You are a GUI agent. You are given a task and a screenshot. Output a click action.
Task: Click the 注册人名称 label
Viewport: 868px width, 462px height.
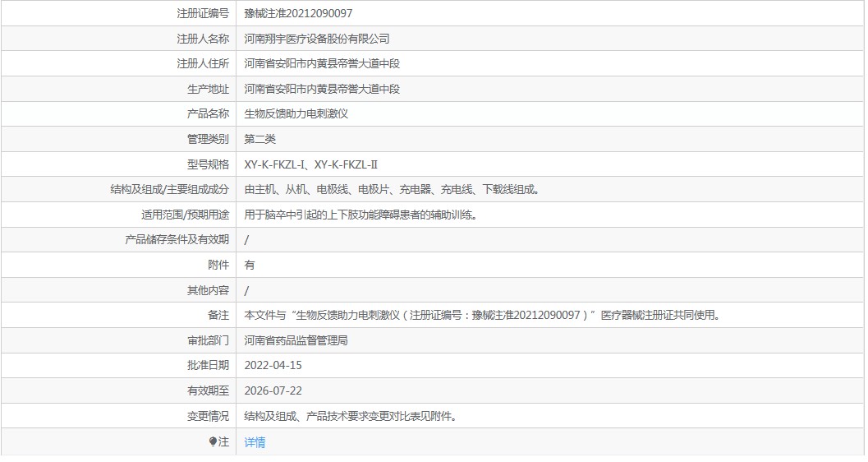click(203, 39)
